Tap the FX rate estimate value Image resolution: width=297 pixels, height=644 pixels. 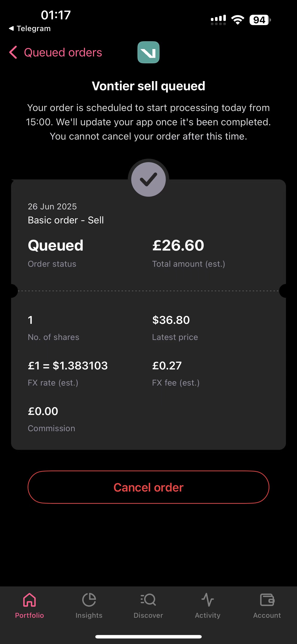tap(68, 366)
